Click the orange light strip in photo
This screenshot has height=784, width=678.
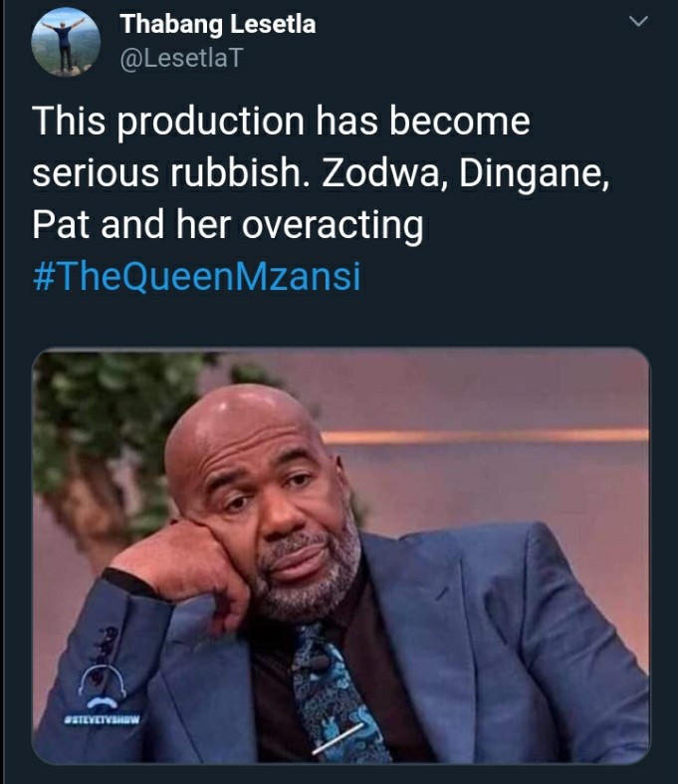coord(485,436)
